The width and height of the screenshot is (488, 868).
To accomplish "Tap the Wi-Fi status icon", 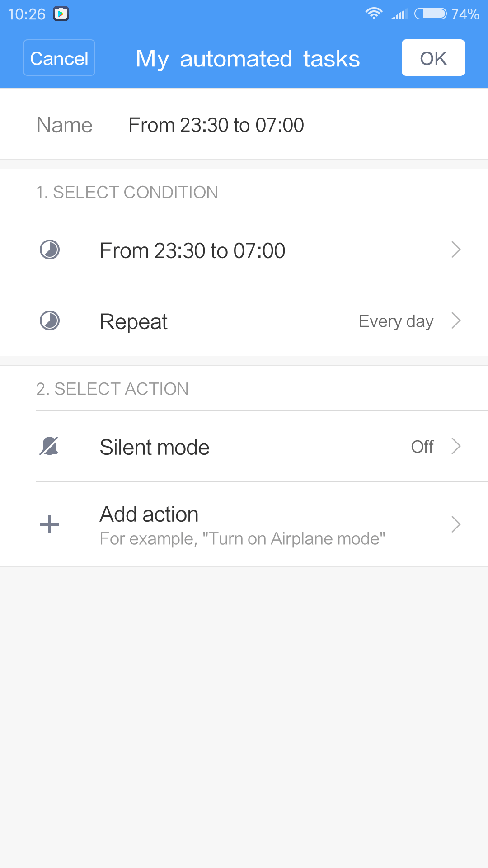I will [x=374, y=14].
